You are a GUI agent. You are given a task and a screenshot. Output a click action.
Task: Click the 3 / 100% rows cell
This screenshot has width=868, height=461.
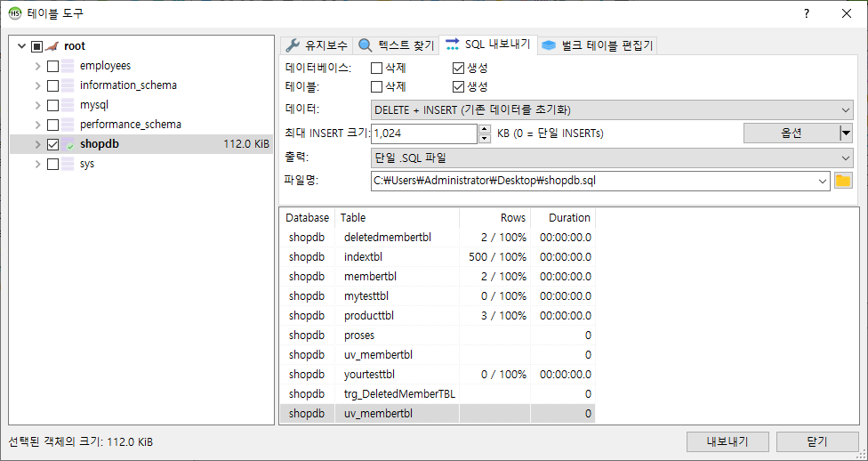494,316
